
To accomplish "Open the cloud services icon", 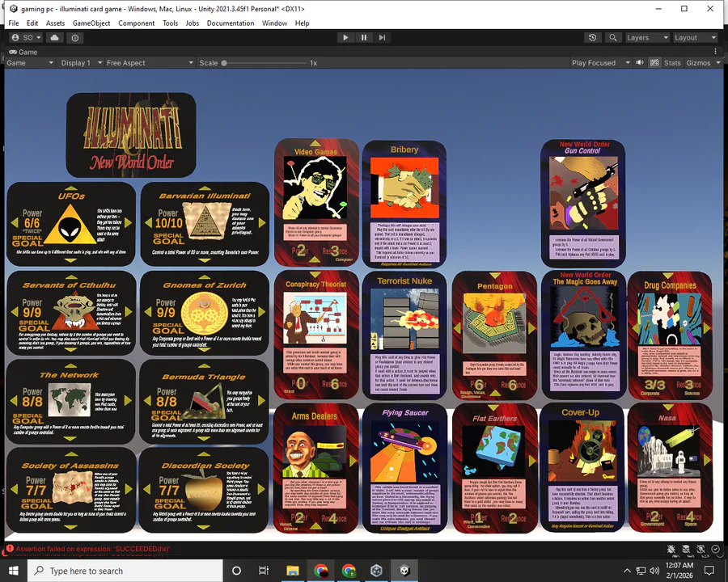I will click(x=55, y=38).
